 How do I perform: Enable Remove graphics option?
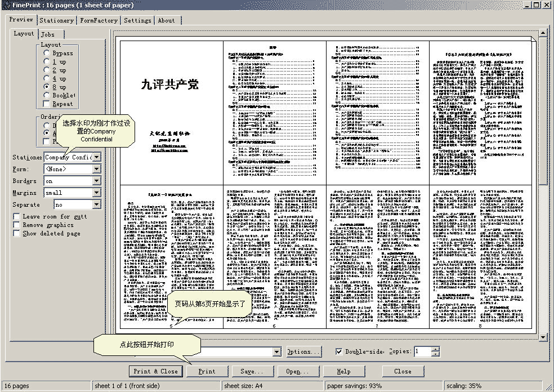click(17, 225)
